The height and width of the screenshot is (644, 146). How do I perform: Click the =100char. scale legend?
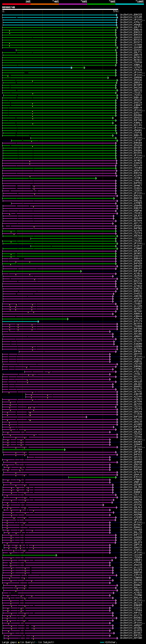(x=109, y=642)
